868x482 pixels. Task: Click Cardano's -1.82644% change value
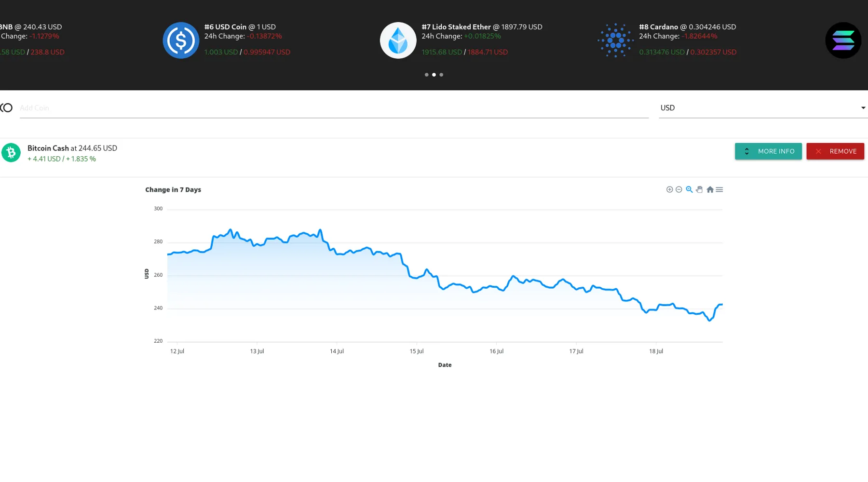(699, 36)
